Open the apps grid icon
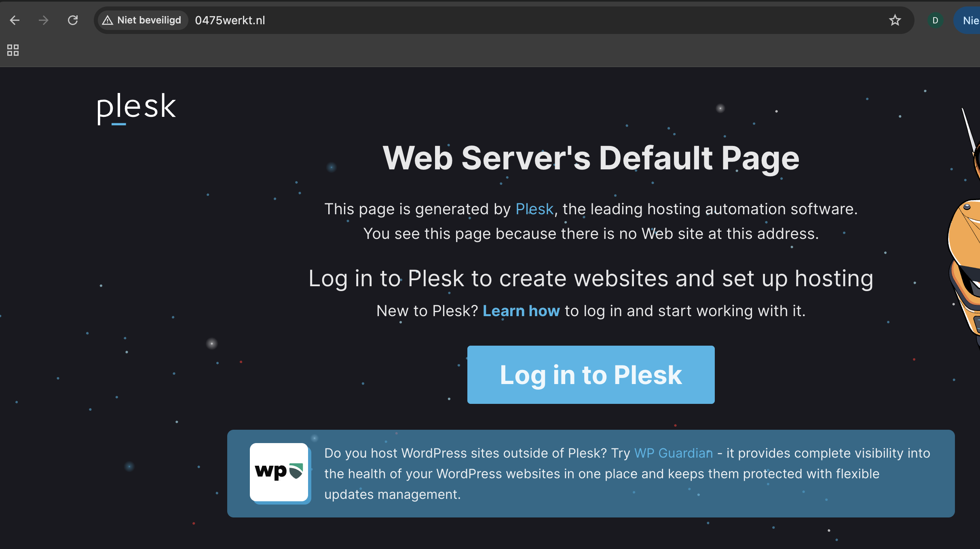 click(x=13, y=50)
